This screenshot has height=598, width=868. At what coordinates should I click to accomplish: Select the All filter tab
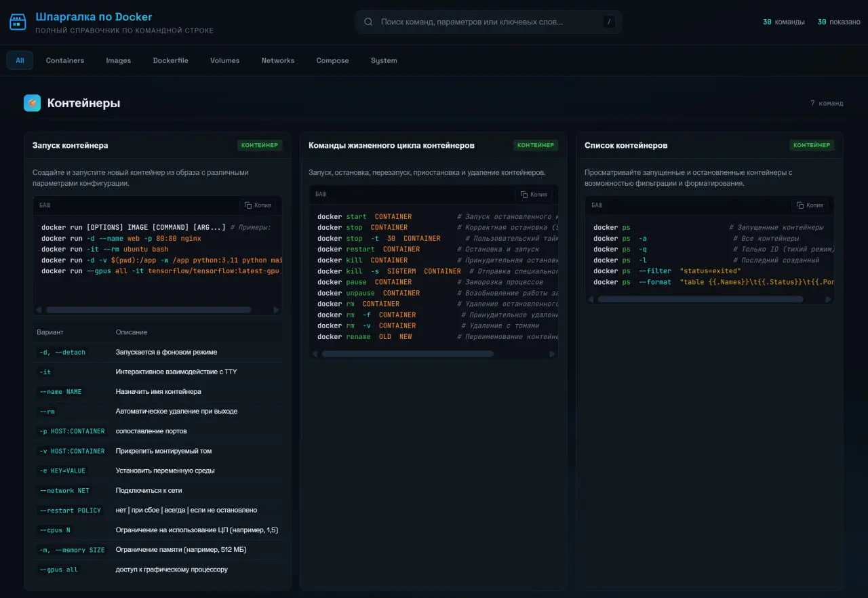point(20,60)
